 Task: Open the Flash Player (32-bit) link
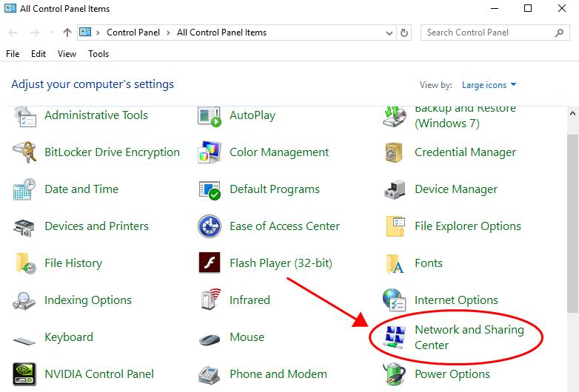point(281,263)
